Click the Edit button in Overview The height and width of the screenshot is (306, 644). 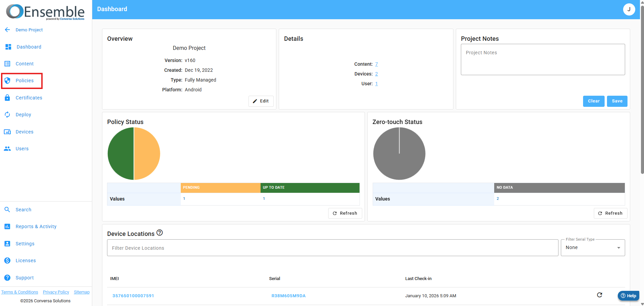click(261, 101)
